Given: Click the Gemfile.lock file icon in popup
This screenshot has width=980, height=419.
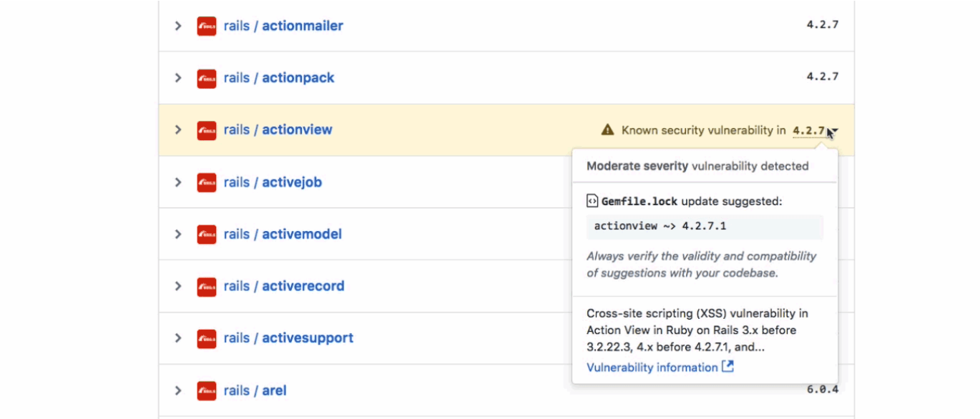Looking at the screenshot, I should pyautogui.click(x=592, y=201).
